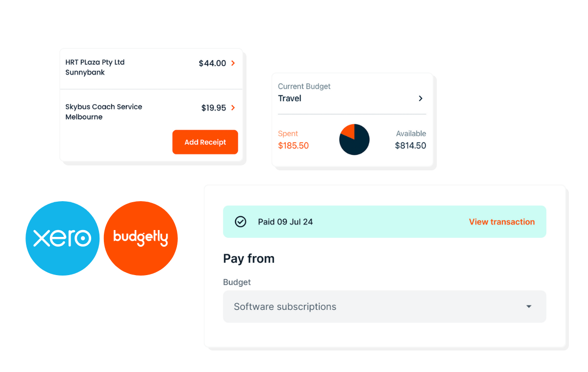Click the Add Receipt button

[x=205, y=142]
